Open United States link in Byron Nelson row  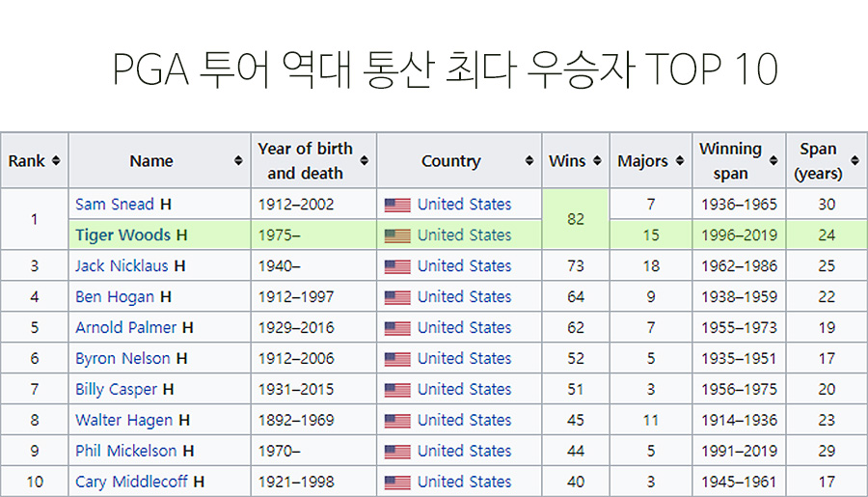[465, 358]
